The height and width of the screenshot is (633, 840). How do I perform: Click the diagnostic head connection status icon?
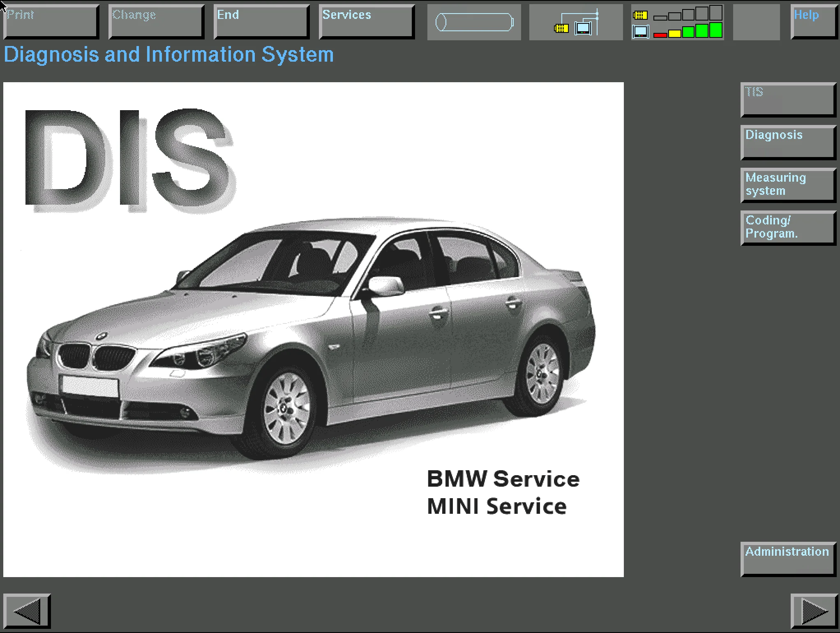click(x=575, y=23)
